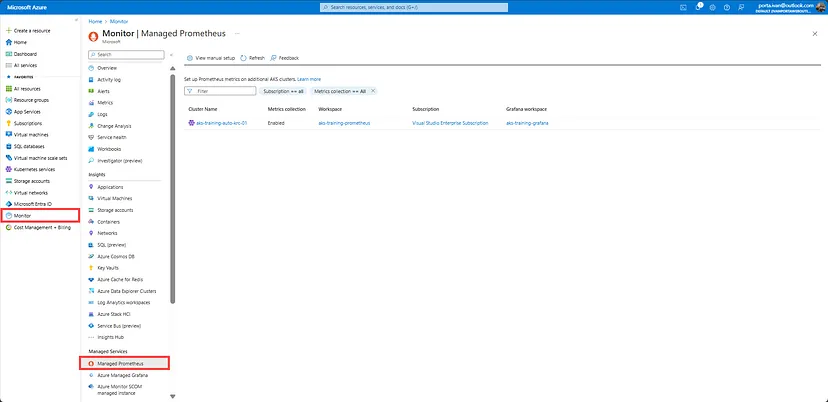Image resolution: width=828 pixels, height=402 pixels.
Task: Open Storage accounts in portal sidebar
Action: pyautogui.click(x=32, y=181)
